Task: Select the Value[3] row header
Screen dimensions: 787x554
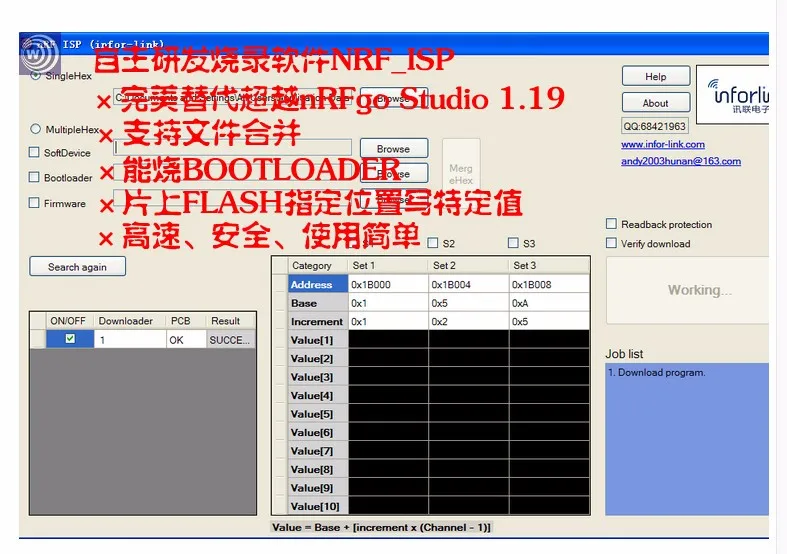Action: 318,377
